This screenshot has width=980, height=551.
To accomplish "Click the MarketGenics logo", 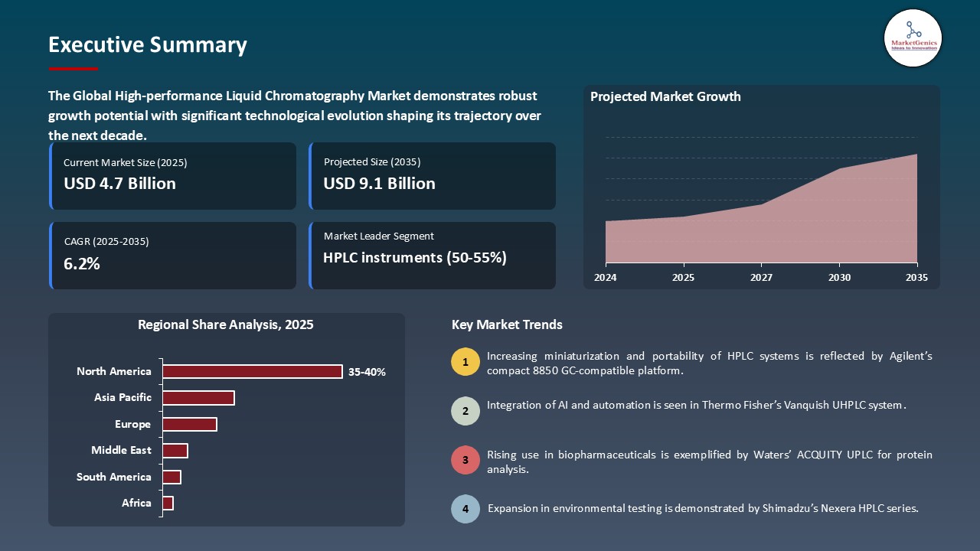I will (913, 37).
